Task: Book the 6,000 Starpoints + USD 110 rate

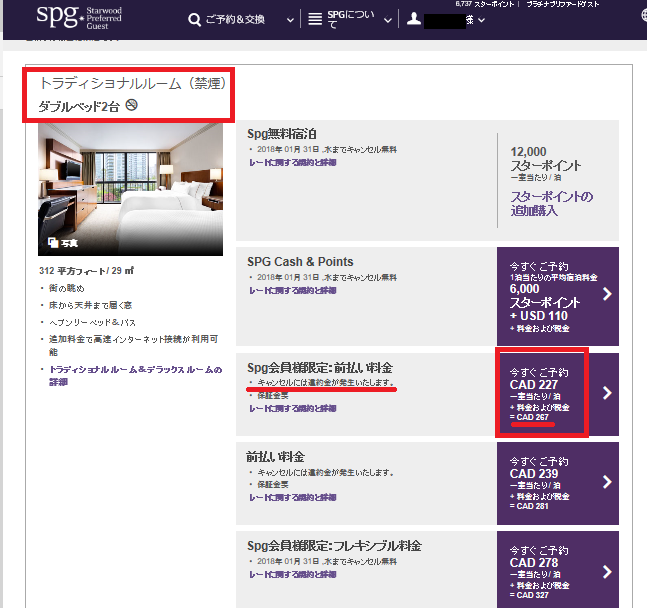Action: coord(558,296)
